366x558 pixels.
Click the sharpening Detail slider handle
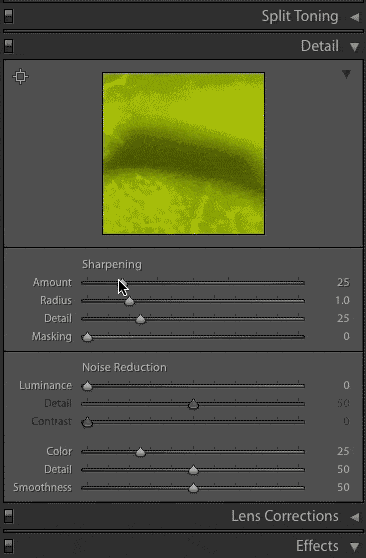141,319
